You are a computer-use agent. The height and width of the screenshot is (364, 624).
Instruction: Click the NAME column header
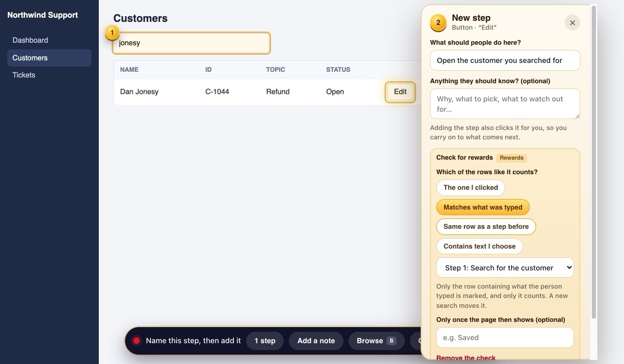point(129,70)
